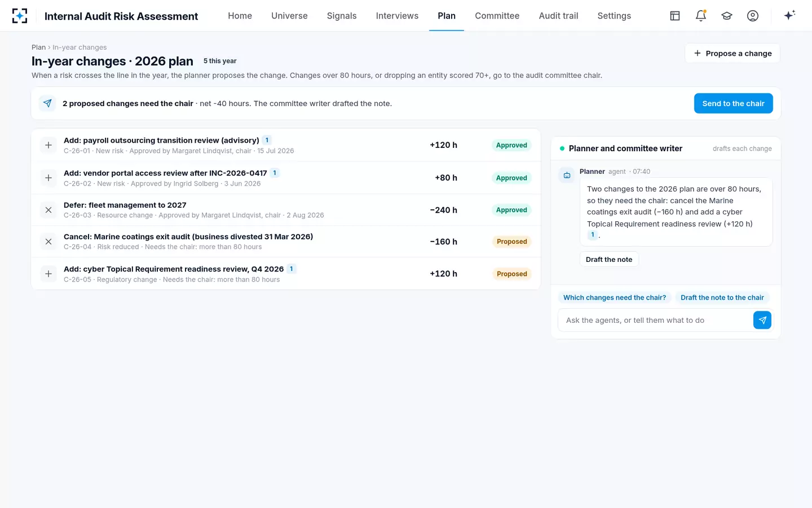812x508 pixels.
Task: Click Approved status on fleet management row
Action: 511,210
